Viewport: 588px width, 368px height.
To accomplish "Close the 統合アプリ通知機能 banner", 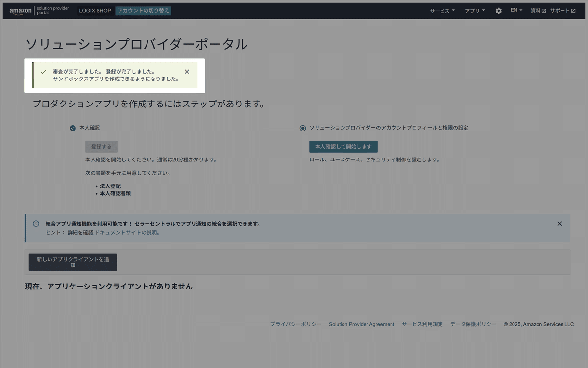I will coord(559,223).
